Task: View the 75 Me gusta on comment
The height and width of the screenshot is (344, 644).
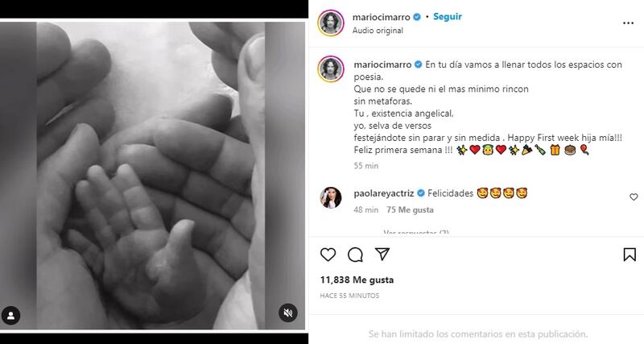Action: pos(410,209)
